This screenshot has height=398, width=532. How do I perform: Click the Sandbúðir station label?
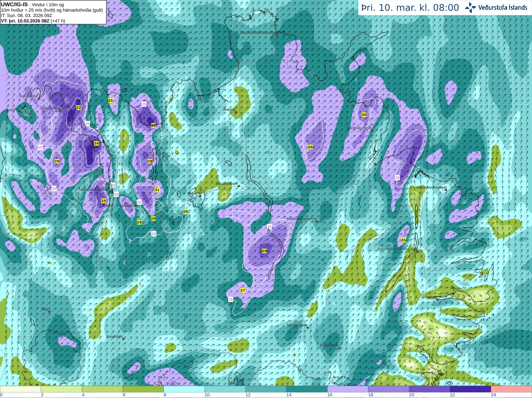pos(114,336)
